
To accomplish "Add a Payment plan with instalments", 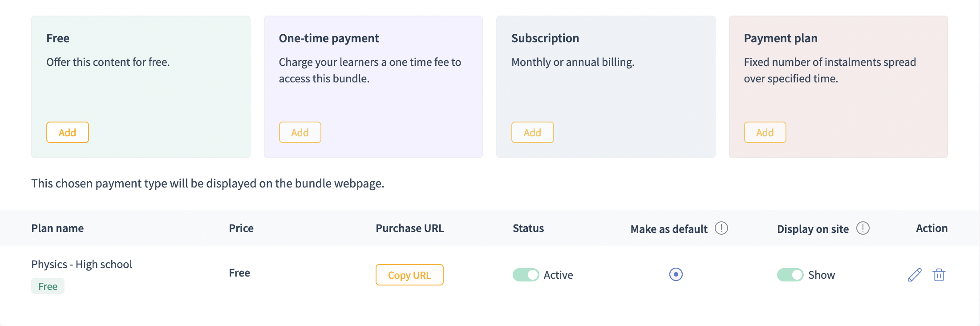I will click(x=765, y=132).
